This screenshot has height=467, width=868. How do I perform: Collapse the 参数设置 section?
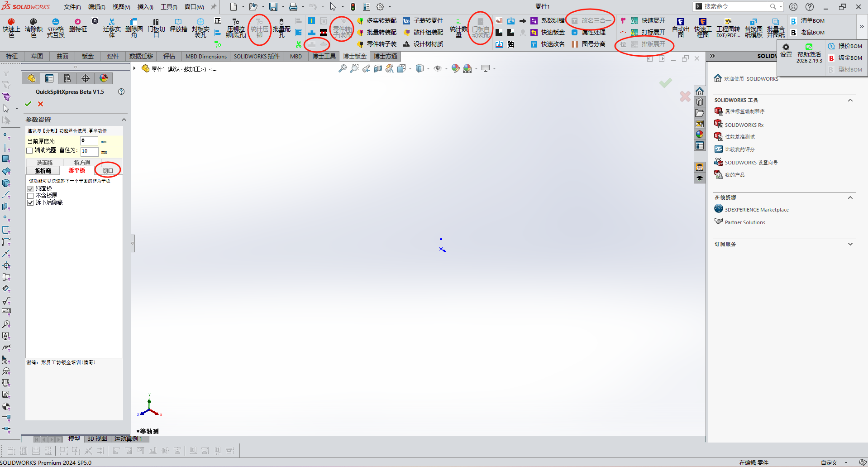[x=124, y=120]
